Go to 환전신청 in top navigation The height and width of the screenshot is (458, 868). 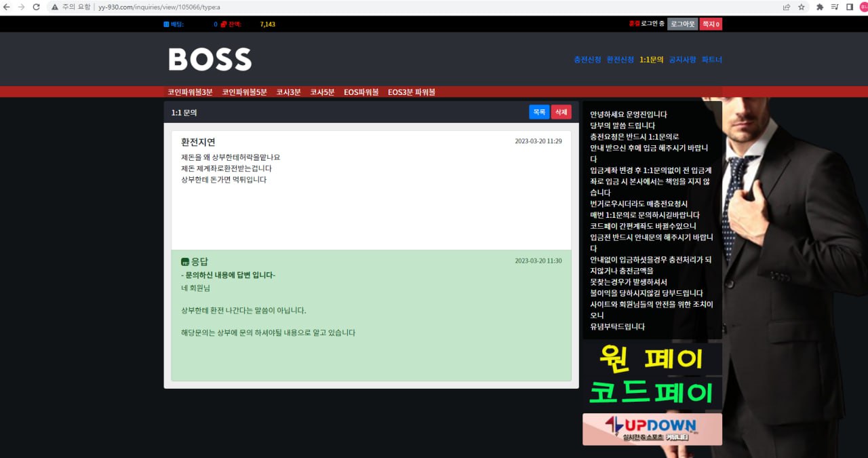point(620,60)
